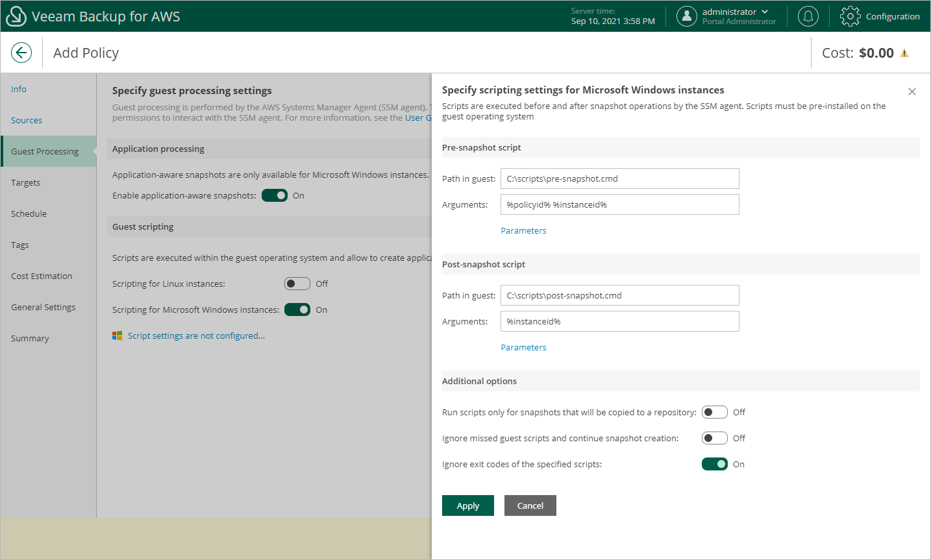This screenshot has height=560, width=931.
Task: Enable Run scripts only for copied snapshots
Action: pyautogui.click(x=714, y=412)
